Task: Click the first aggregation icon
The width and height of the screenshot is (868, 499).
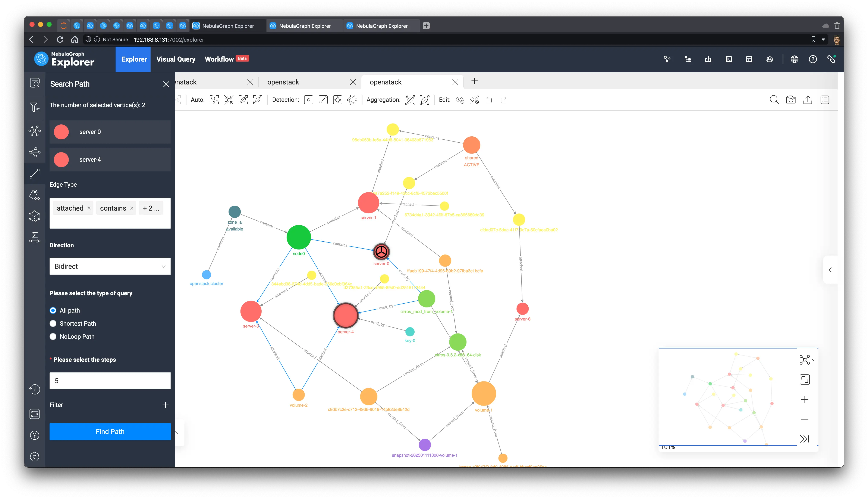Action: click(410, 100)
